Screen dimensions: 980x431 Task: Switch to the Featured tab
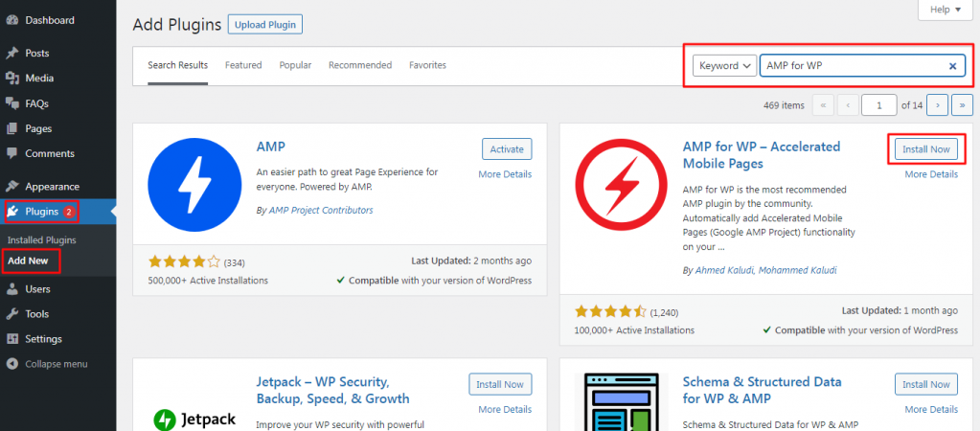[243, 65]
